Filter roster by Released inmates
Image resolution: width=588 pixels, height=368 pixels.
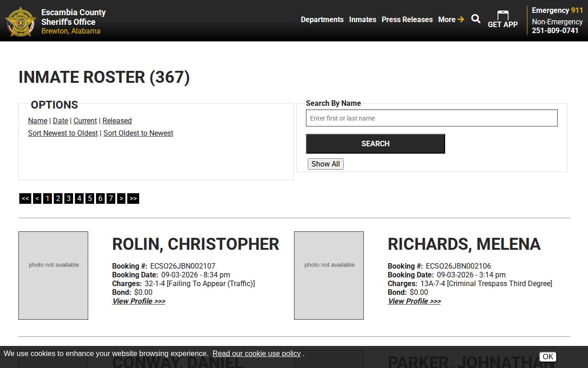117,121
